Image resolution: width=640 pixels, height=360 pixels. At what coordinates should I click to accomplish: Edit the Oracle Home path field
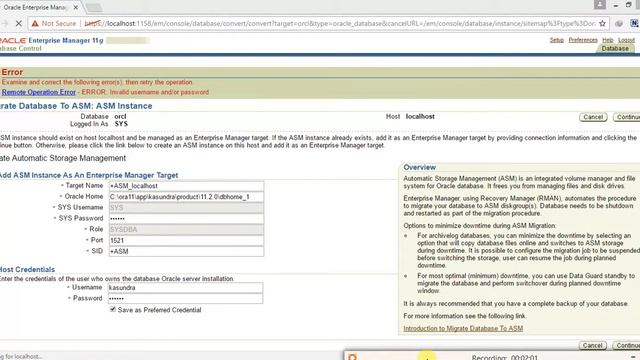[186, 197]
